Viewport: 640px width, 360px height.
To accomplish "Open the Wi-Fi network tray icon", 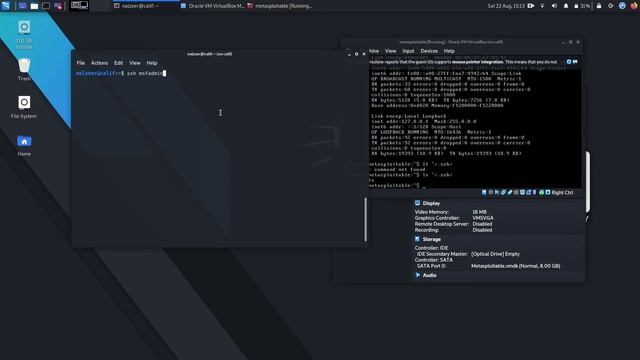I will click(x=542, y=6).
